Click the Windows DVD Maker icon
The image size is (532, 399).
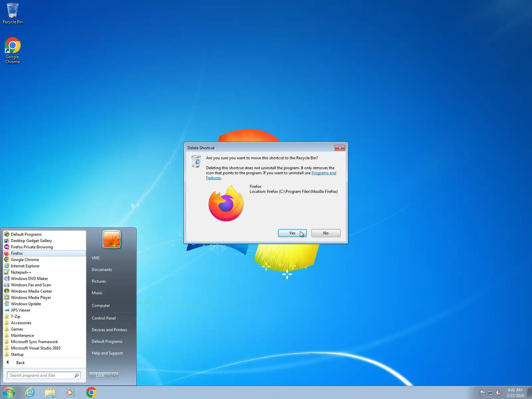(x=7, y=279)
